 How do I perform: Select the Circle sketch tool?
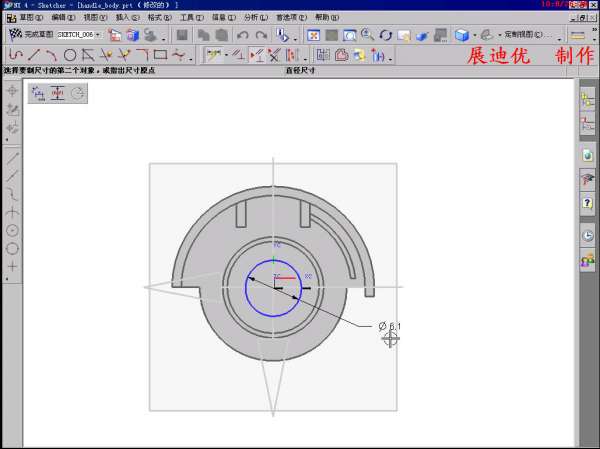pyautogui.click(x=71, y=54)
